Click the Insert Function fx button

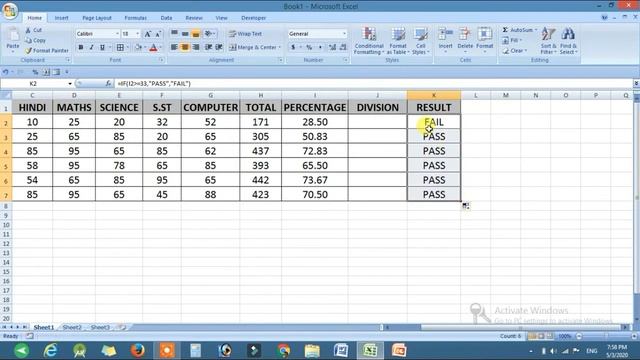click(x=108, y=84)
